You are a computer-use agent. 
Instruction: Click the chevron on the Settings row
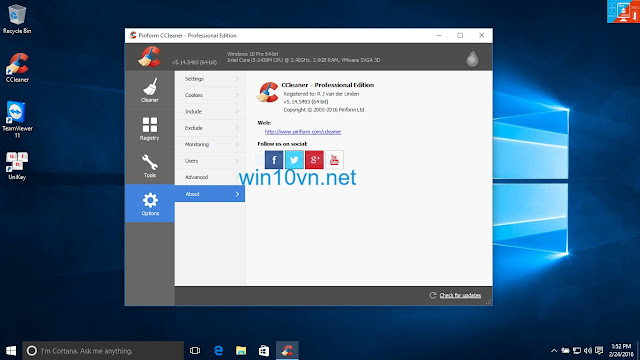point(237,79)
